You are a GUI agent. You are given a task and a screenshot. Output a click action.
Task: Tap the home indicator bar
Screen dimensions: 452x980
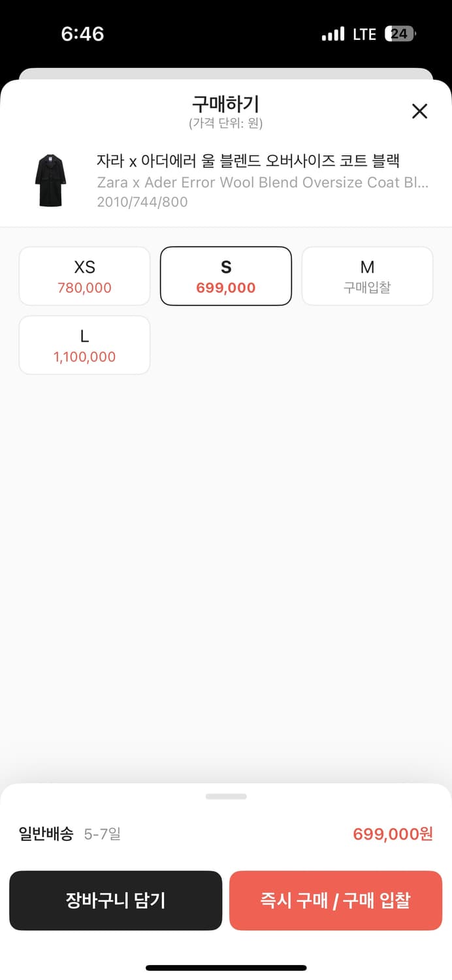tap(226, 968)
